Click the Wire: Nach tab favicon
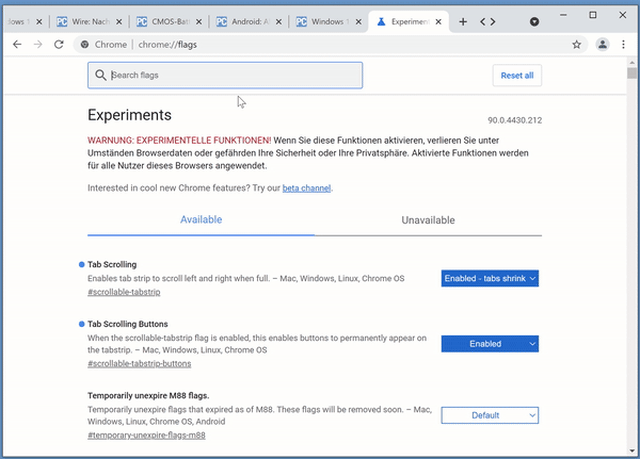 (x=62, y=22)
